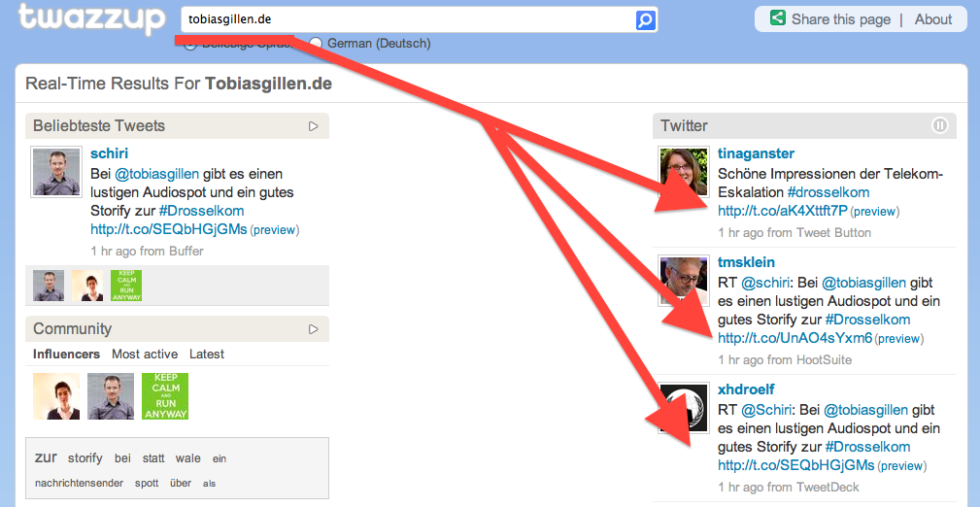Open schiri's avatar in Beliebteste Tweets
The image size is (980, 507).
(x=56, y=171)
